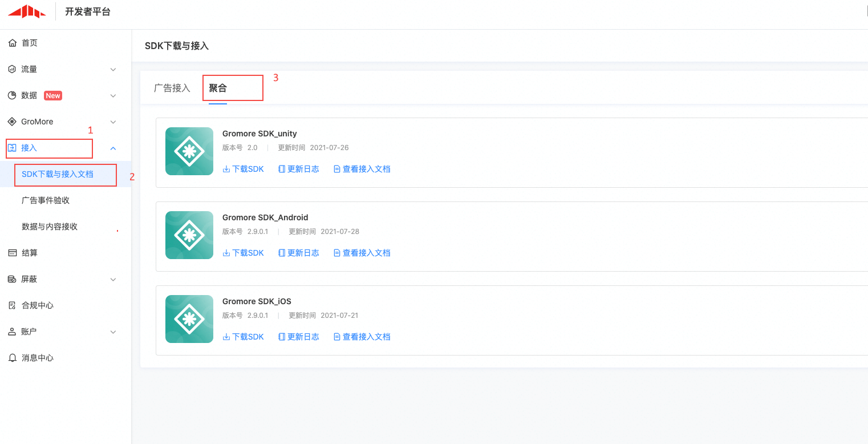Image resolution: width=868 pixels, height=444 pixels.
Task: Open 数据与内容接收 submenu item
Action: click(50, 227)
